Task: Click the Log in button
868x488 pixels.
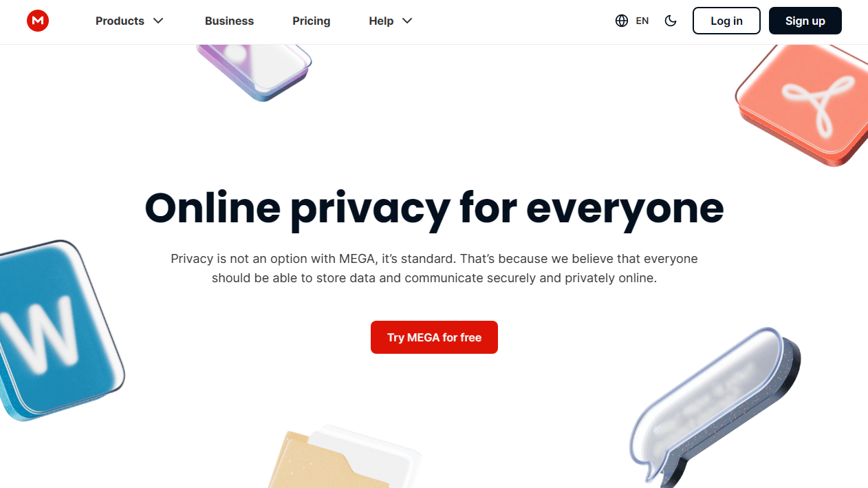Action: 726,21
